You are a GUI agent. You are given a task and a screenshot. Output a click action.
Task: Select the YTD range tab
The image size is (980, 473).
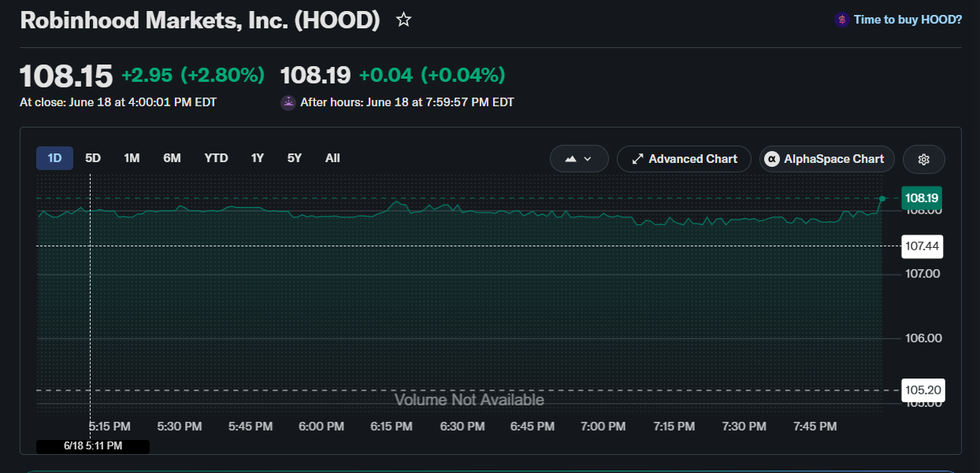tap(216, 158)
